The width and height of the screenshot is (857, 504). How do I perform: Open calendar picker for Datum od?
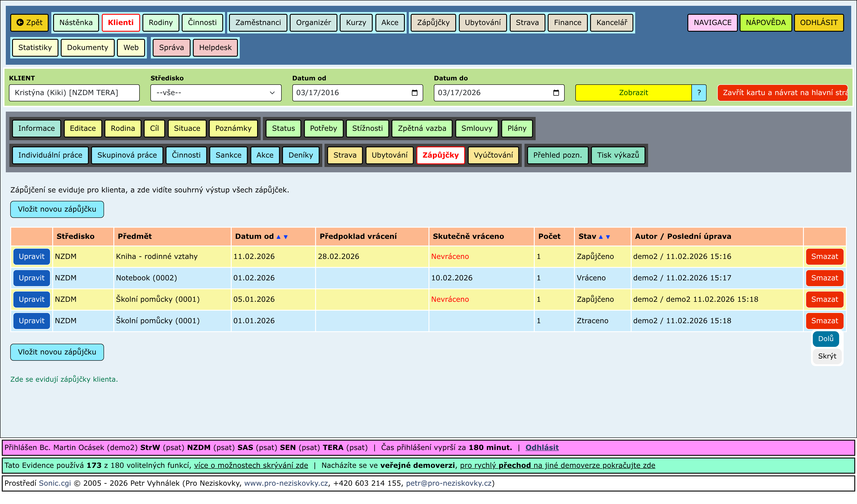click(414, 93)
